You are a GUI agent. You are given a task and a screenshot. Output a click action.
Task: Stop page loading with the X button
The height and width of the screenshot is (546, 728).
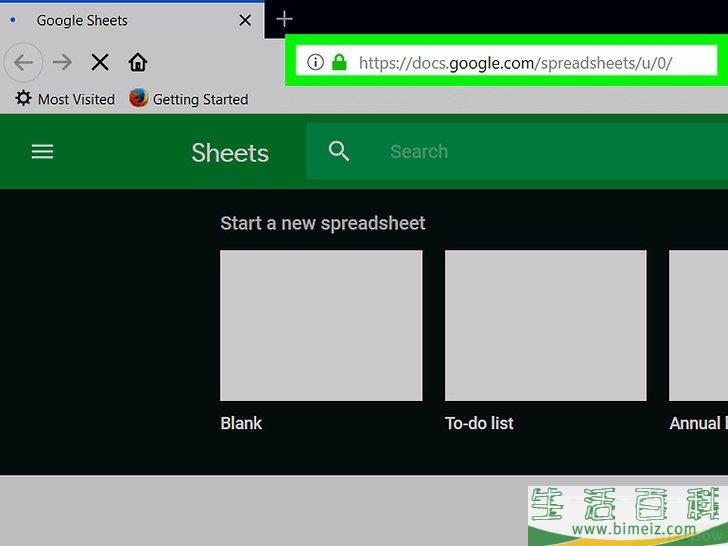coord(100,62)
